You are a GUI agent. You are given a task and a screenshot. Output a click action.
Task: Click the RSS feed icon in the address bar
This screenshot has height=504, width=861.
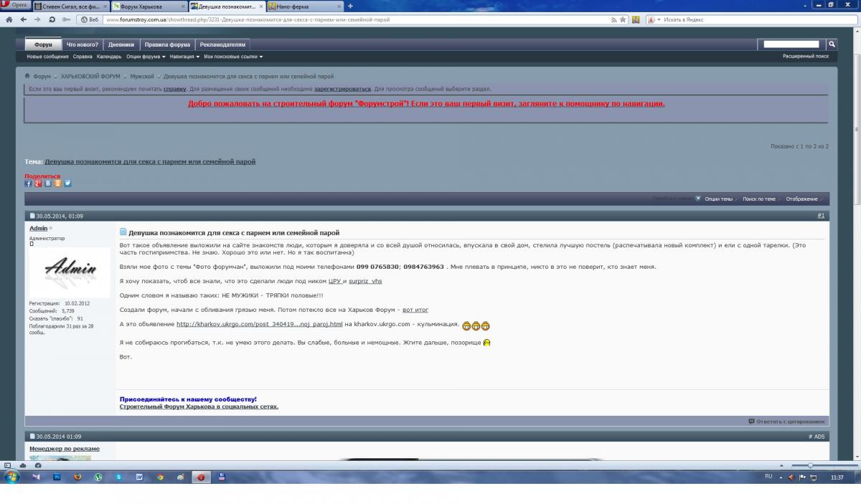point(613,19)
